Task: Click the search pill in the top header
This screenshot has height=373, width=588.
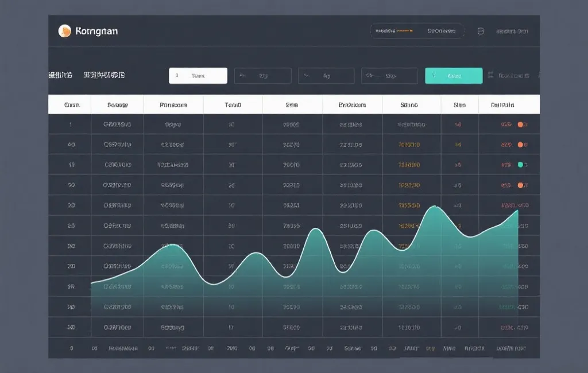Action: 416,31
